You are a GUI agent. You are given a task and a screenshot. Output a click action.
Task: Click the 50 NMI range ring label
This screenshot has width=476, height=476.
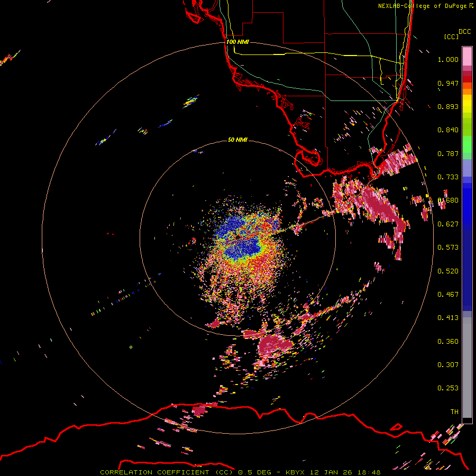pyautogui.click(x=237, y=140)
